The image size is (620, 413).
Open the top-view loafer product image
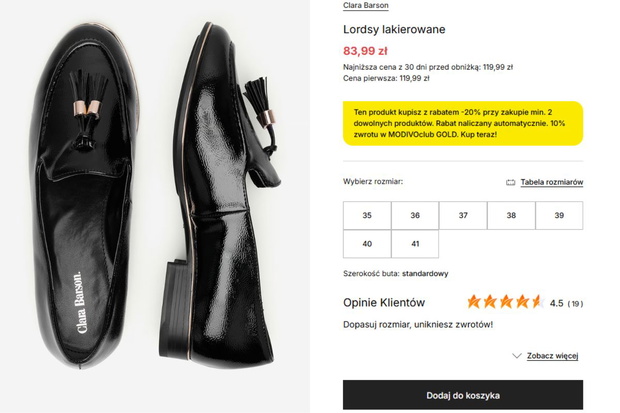(x=83, y=196)
